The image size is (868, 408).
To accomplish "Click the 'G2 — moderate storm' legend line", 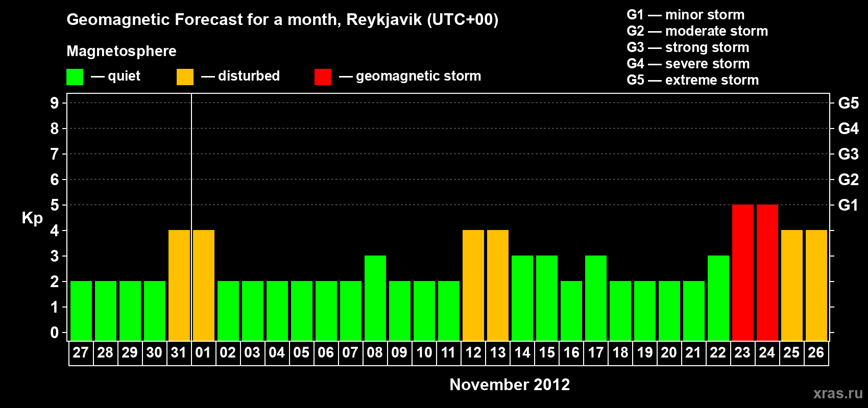I will [697, 31].
